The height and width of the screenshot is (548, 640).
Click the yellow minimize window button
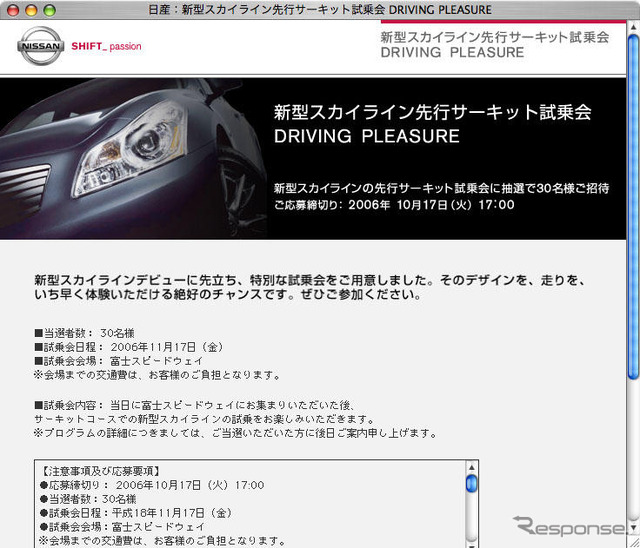click(31, 10)
